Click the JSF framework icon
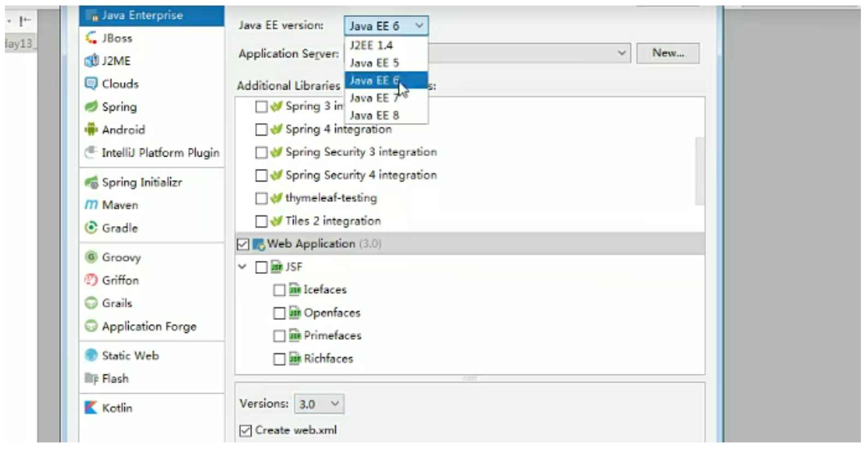Image resolution: width=868 pixels, height=449 pixels. click(277, 267)
